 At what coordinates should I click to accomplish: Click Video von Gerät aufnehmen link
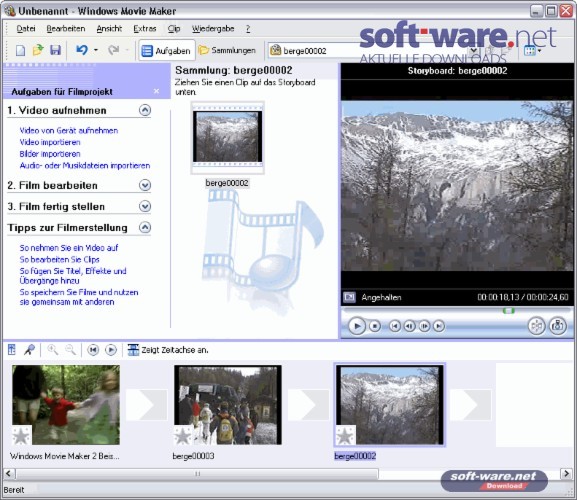(x=68, y=130)
